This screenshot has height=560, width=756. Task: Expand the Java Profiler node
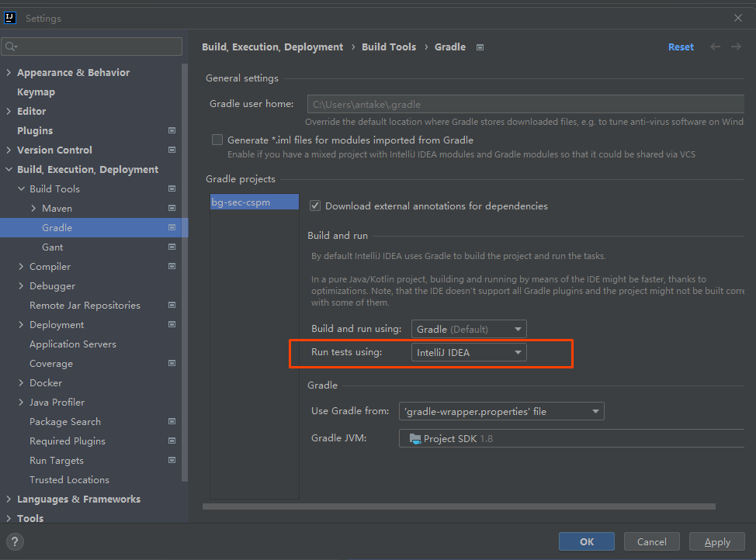[x=21, y=402]
